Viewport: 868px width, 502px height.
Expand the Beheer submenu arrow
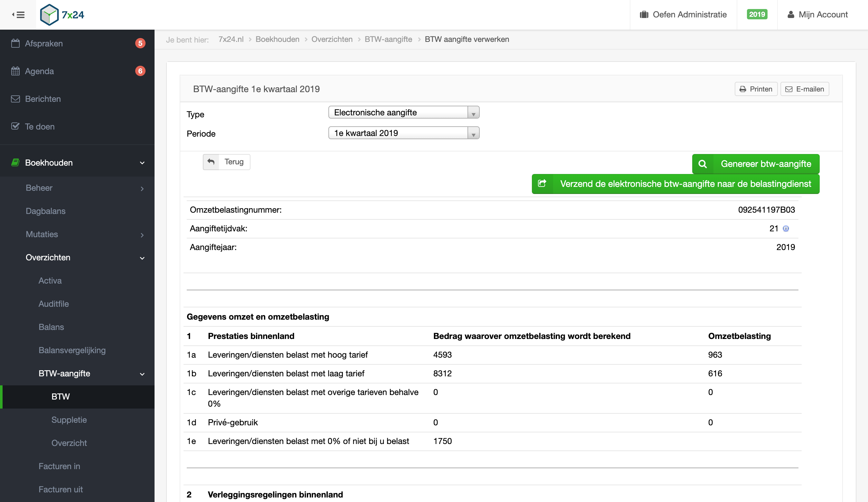click(142, 188)
